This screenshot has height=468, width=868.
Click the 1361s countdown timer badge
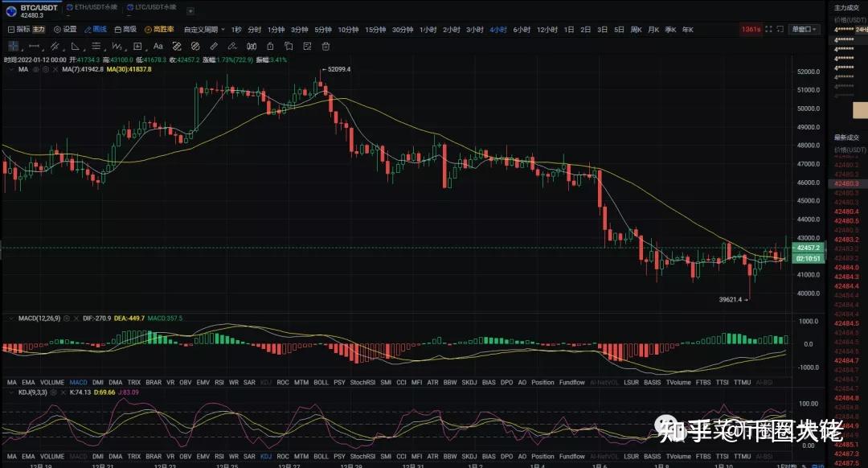pyautogui.click(x=751, y=29)
